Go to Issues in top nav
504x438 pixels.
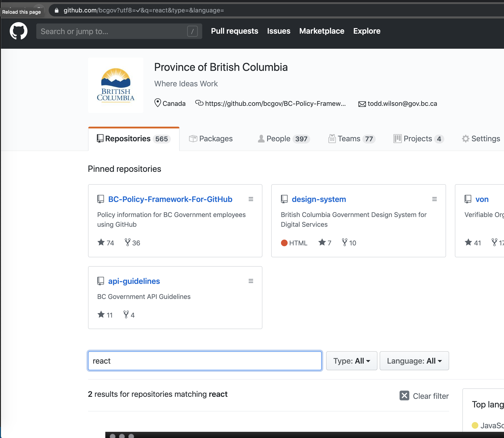coord(279,31)
